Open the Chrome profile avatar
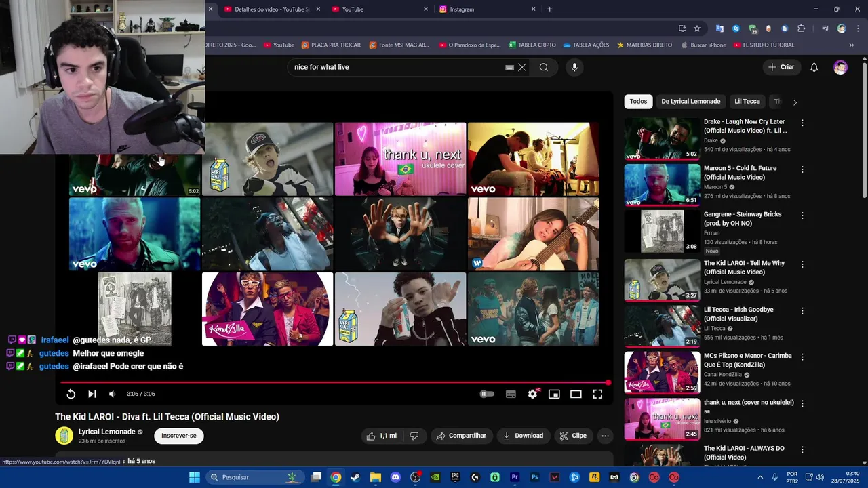 pos(842,28)
